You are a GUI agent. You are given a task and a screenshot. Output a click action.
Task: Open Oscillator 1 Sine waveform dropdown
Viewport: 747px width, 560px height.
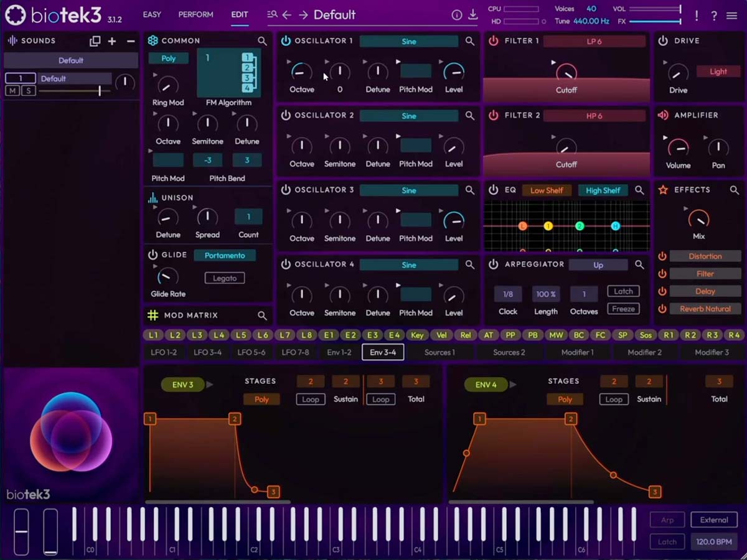coord(409,42)
